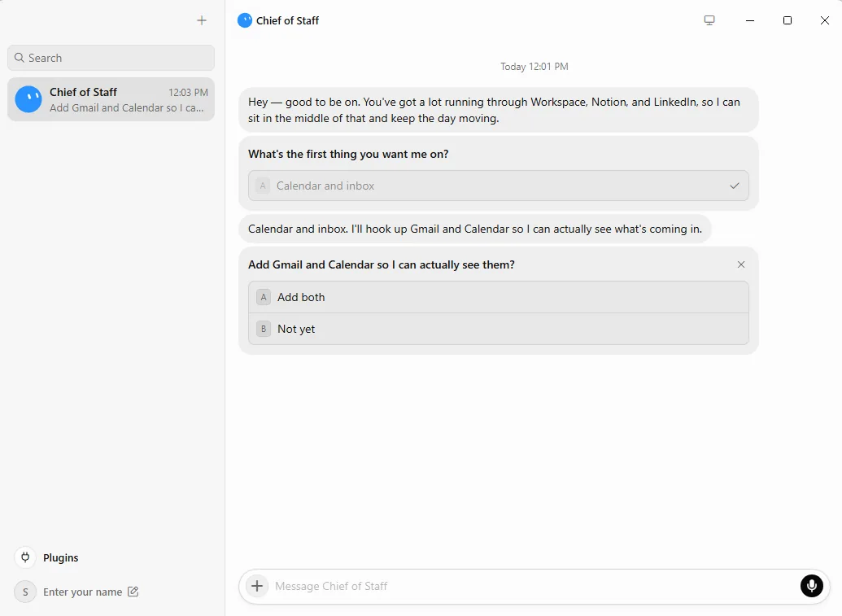Close the application window

tap(825, 20)
